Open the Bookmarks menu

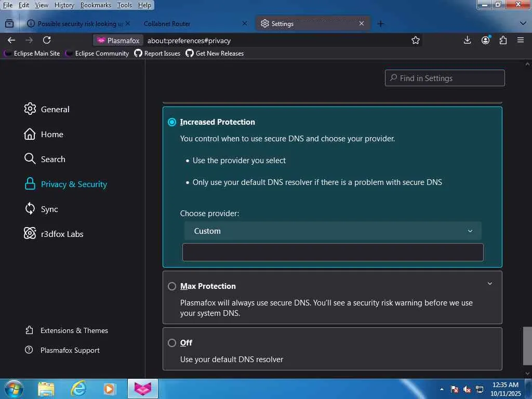(x=96, y=5)
